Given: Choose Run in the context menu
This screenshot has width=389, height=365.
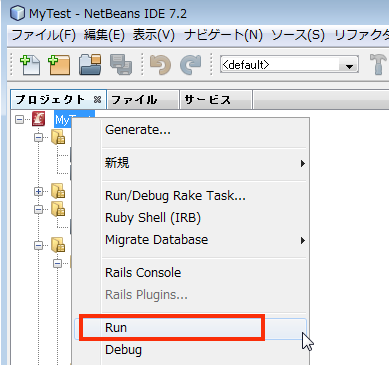Looking at the screenshot, I should pos(190,328).
